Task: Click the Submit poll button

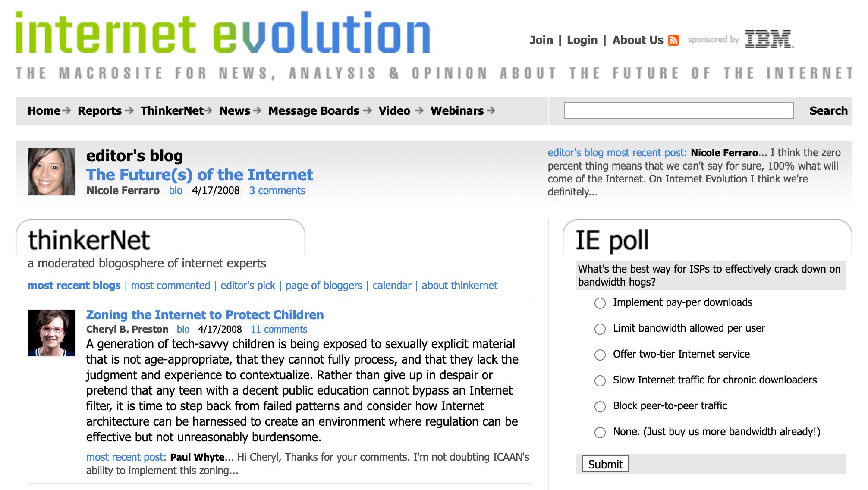Action: pos(604,465)
